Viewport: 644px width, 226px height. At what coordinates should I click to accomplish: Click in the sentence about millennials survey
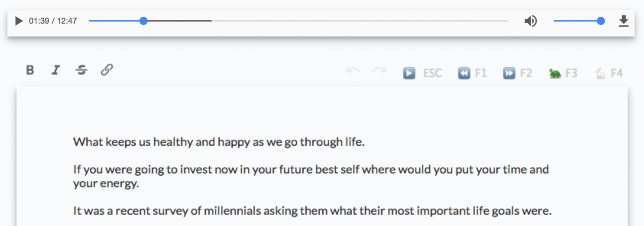(x=312, y=211)
